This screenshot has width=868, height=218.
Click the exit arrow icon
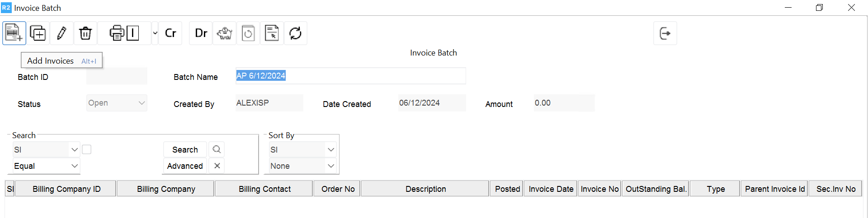(665, 33)
